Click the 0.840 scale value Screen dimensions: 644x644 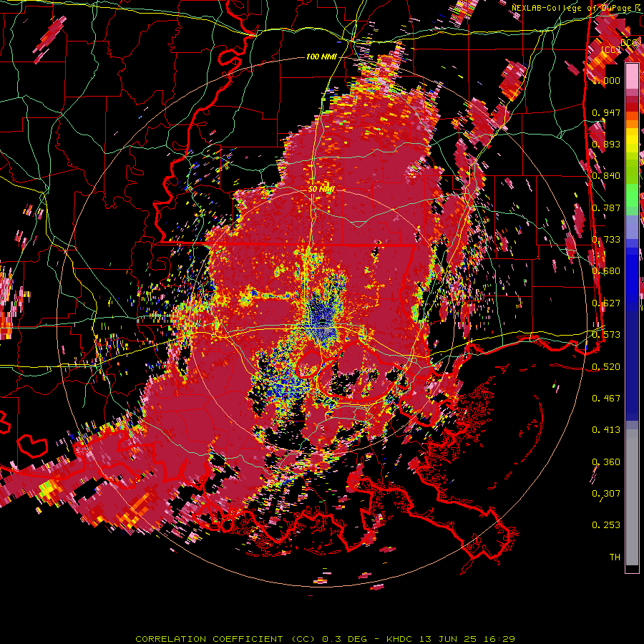coord(606,175)
